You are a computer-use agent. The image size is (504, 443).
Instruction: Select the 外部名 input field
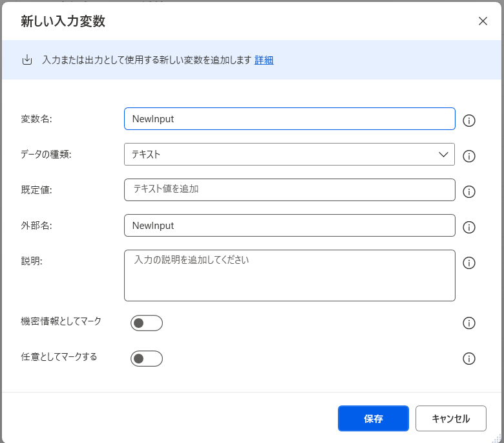pyautogui.click(x=289, y=226)
